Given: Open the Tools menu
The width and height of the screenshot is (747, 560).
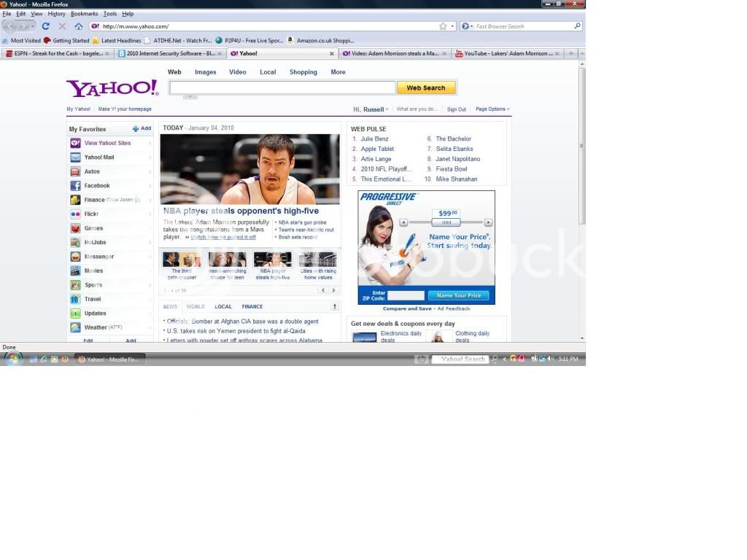Looking at the screenshot, I should [x=110, y=14].
